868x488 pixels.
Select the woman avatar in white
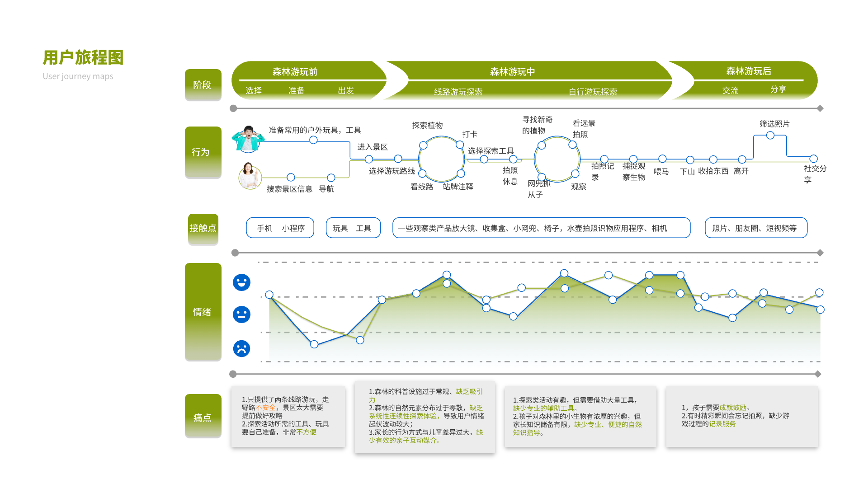pyautogui.click(x=250, y=176)
